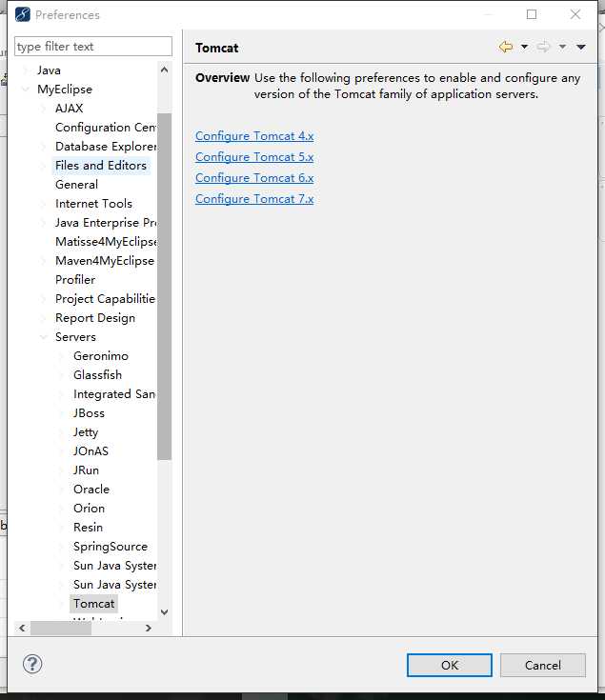Select Glassfish server entry
This screenshot has height=700, width=605.
[x=97, y=375]
